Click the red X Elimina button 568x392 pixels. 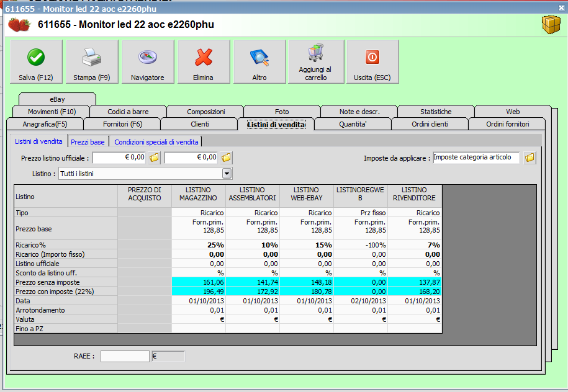tap(204, 62)
